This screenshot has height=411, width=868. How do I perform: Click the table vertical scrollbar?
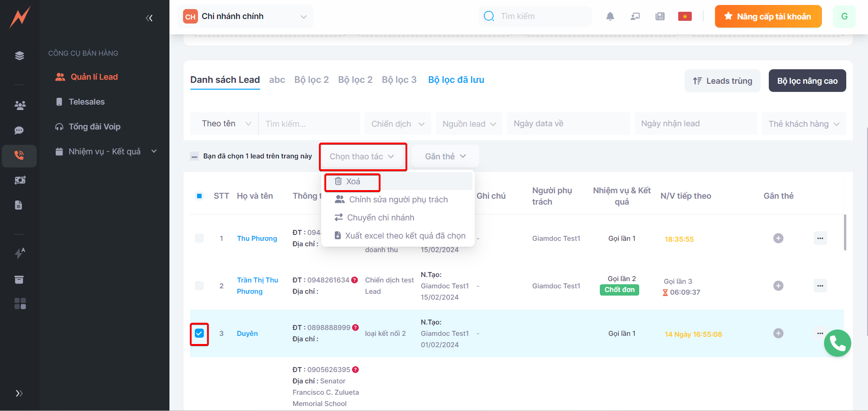coord(845,233)
